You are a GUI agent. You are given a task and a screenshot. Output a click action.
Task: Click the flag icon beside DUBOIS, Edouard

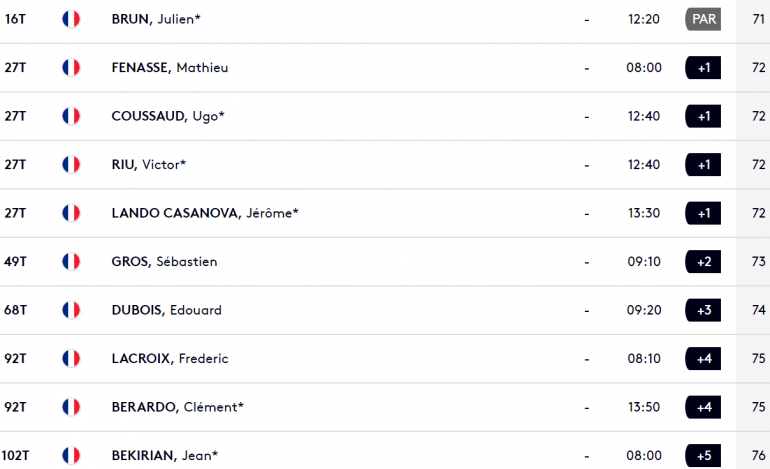[71, 310]
